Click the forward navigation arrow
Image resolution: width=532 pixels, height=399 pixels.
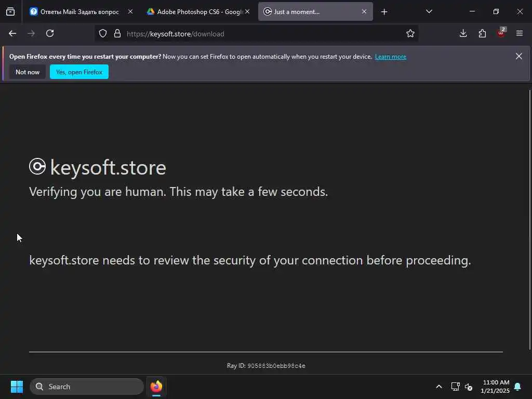(x=31, y=33)
